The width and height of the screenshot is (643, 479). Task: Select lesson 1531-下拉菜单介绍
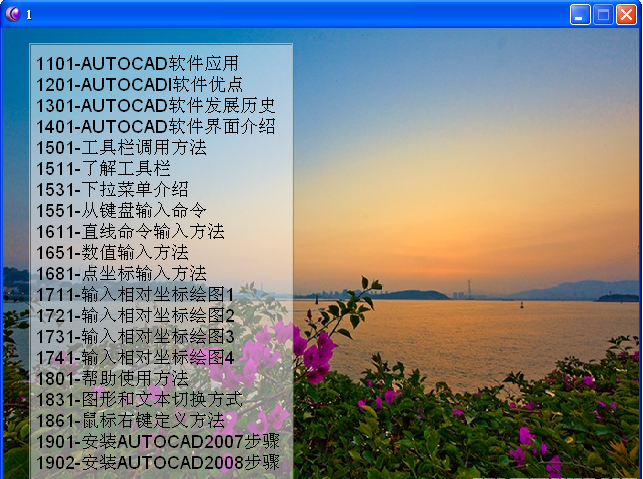tap(112, 189)
